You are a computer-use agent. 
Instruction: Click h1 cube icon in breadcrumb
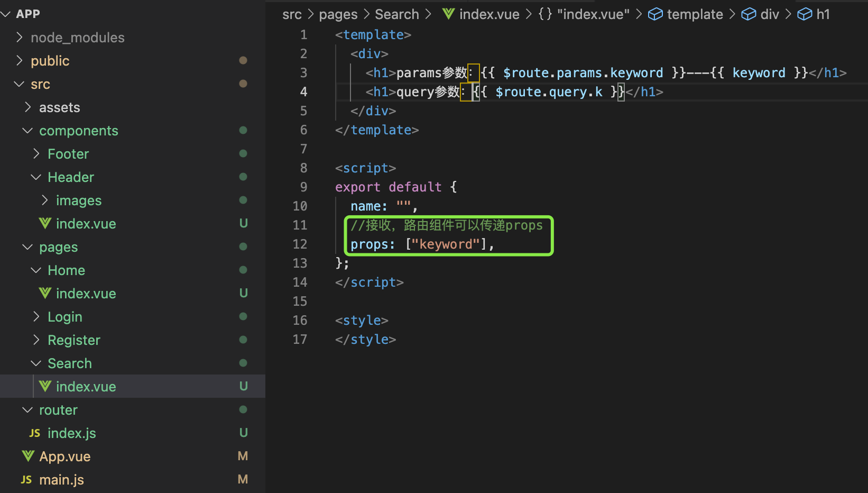(x=805, y=14)
